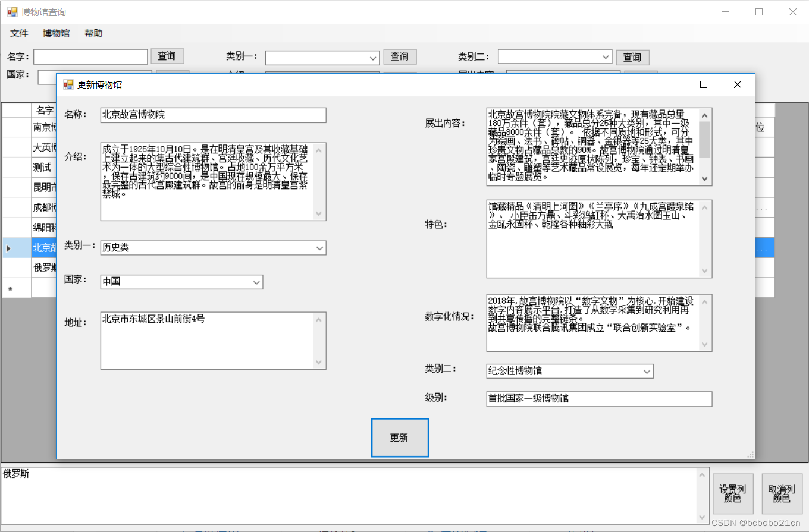The image size is (809, 532).
Task: Minimize the 更新博物馆 dialog
Action: point(670,84)
